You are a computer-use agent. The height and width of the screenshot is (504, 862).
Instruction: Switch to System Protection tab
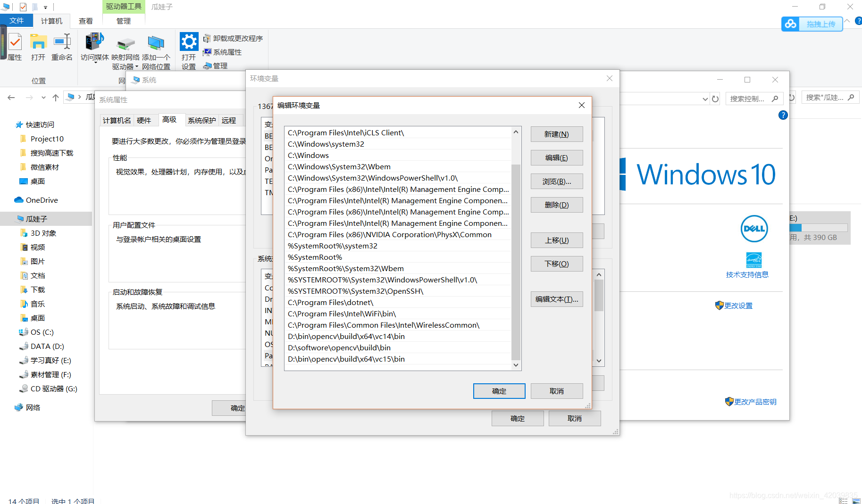point(201,120)
